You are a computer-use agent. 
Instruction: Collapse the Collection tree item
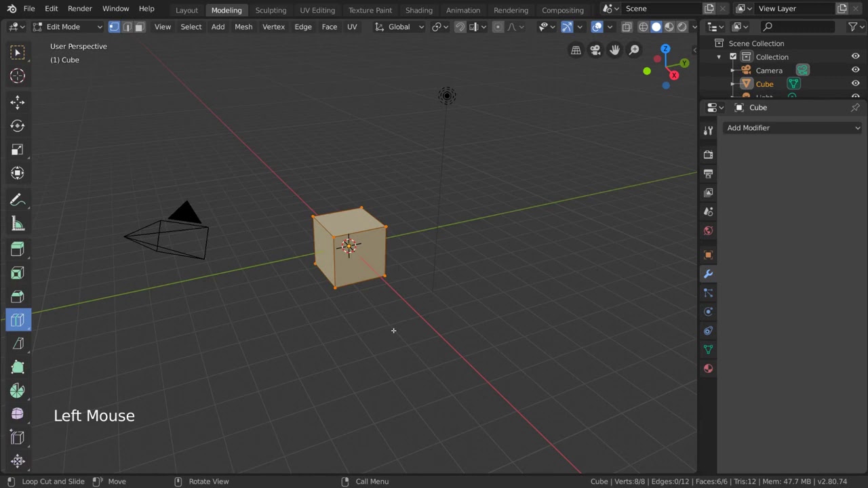pyautogui.click(x=719, y=57)
